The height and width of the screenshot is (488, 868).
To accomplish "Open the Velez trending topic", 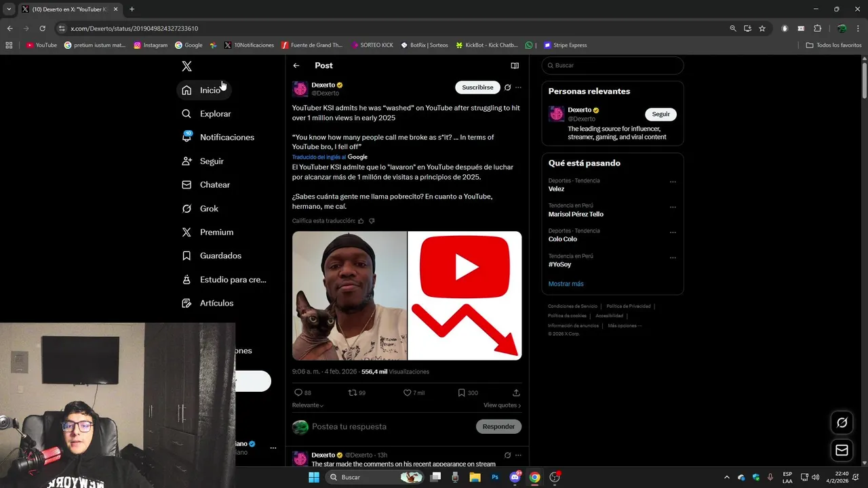I will 556,189.
